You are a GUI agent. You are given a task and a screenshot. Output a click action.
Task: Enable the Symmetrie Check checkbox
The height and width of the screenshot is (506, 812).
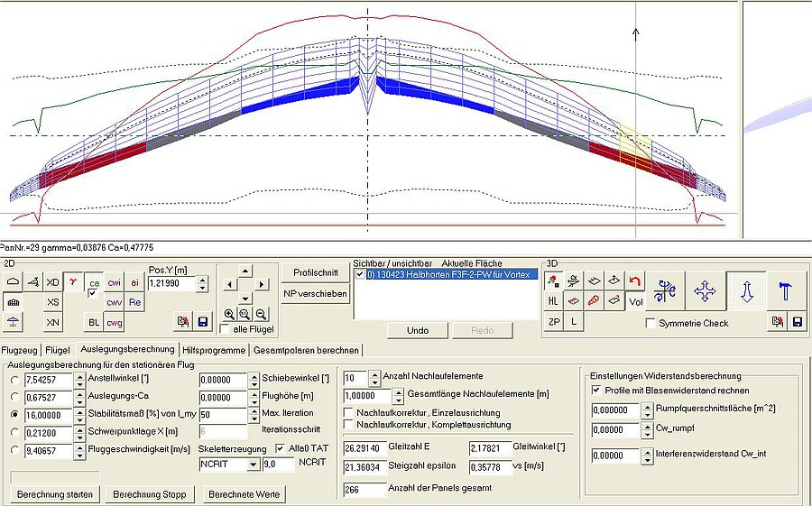[651, 323]
